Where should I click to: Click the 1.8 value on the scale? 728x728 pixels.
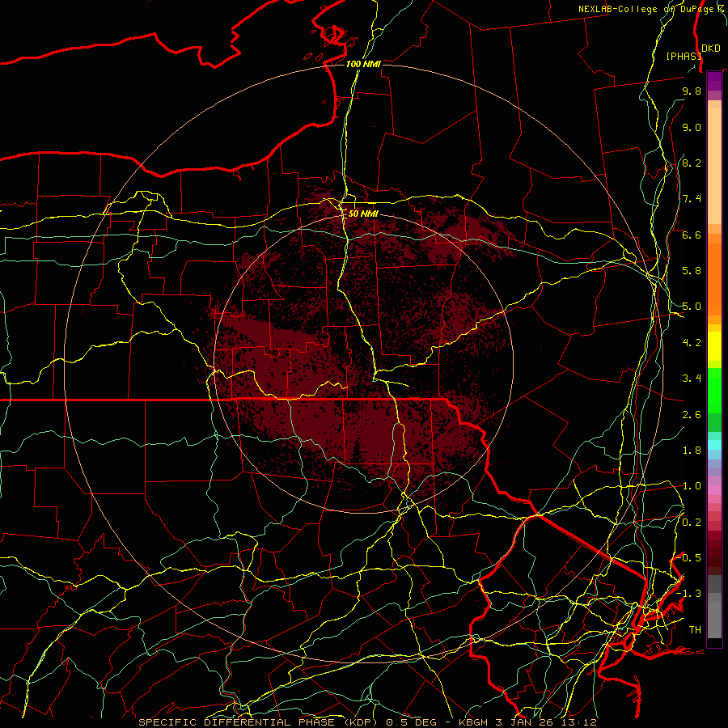click(x=692, y=451)
